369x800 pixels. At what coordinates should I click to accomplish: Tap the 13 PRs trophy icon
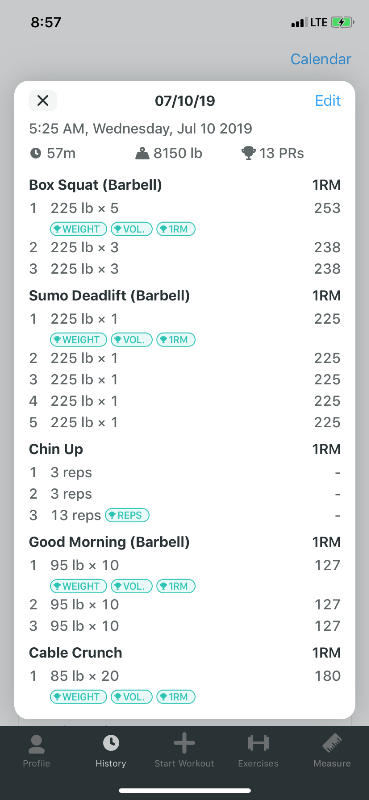(x=248, y=153)
